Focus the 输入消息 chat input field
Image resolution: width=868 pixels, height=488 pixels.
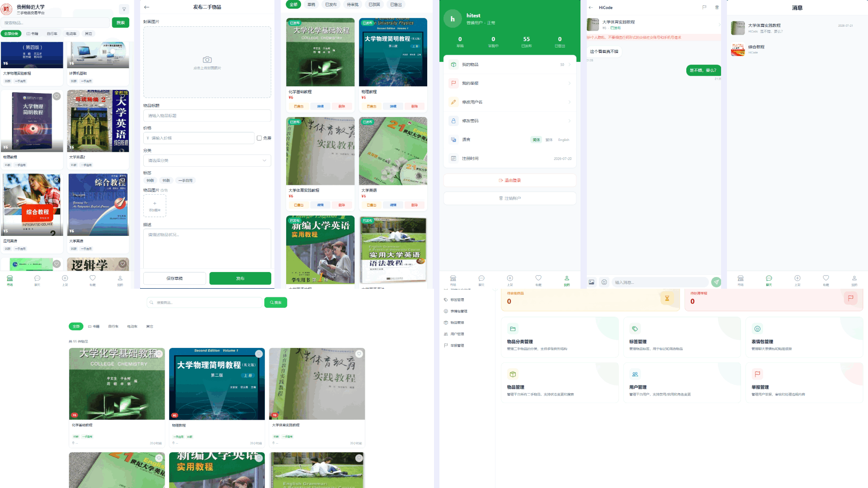pyautogui.click(x=660, y=282)
